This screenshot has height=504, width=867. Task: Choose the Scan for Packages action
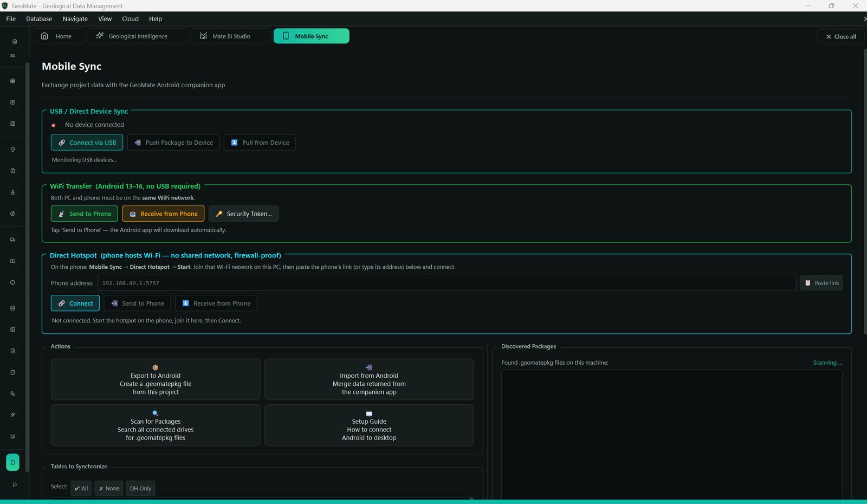coord(156,425)
